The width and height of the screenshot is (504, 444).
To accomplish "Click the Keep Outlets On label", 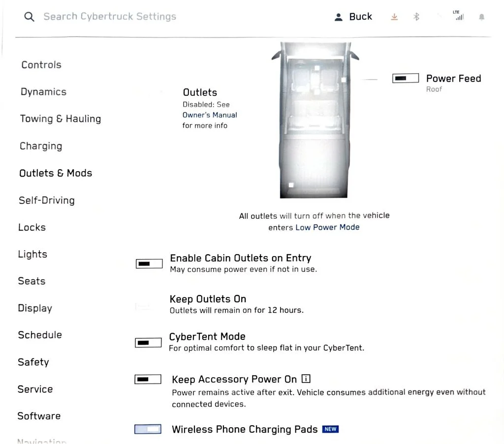I will click(x=208, y=299).
